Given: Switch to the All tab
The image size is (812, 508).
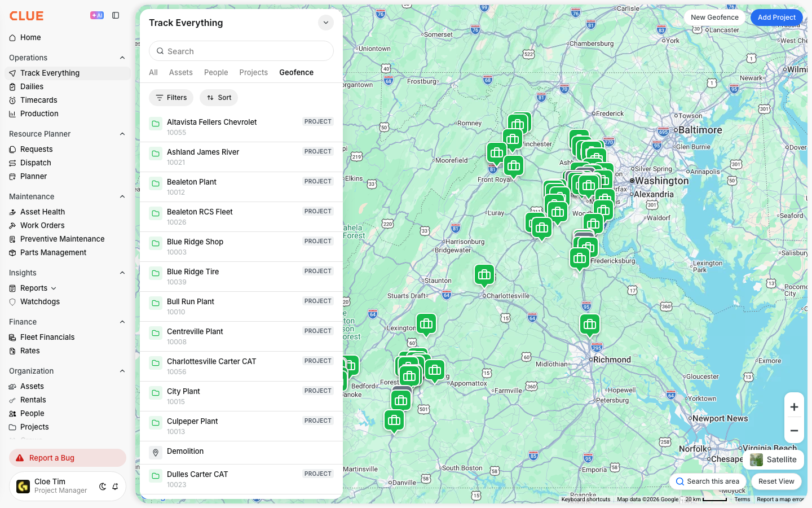Looking at the screenshot, I should pyautogui.click(x=153, y=72).
